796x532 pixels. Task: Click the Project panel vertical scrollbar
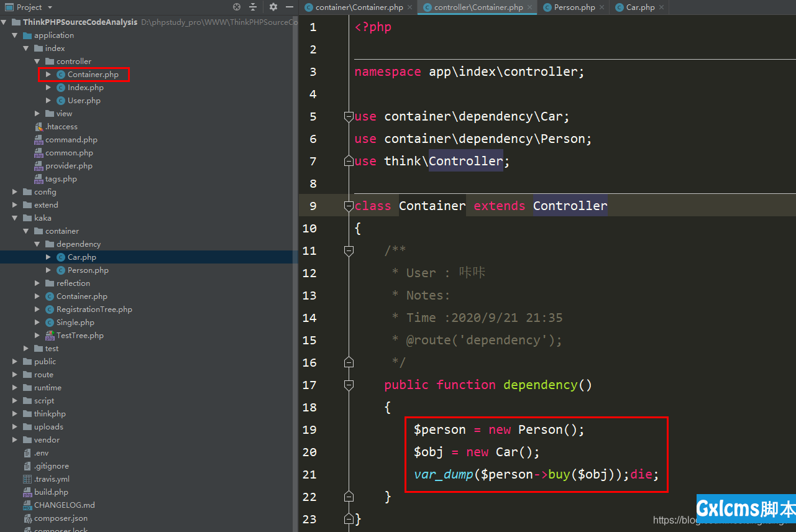295,273
